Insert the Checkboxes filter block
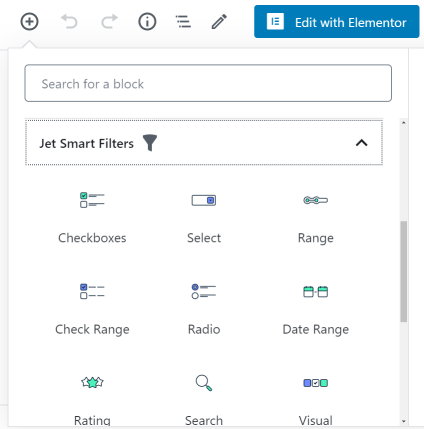The width and height of the screenshot is (424, 429). coord(92,217)
